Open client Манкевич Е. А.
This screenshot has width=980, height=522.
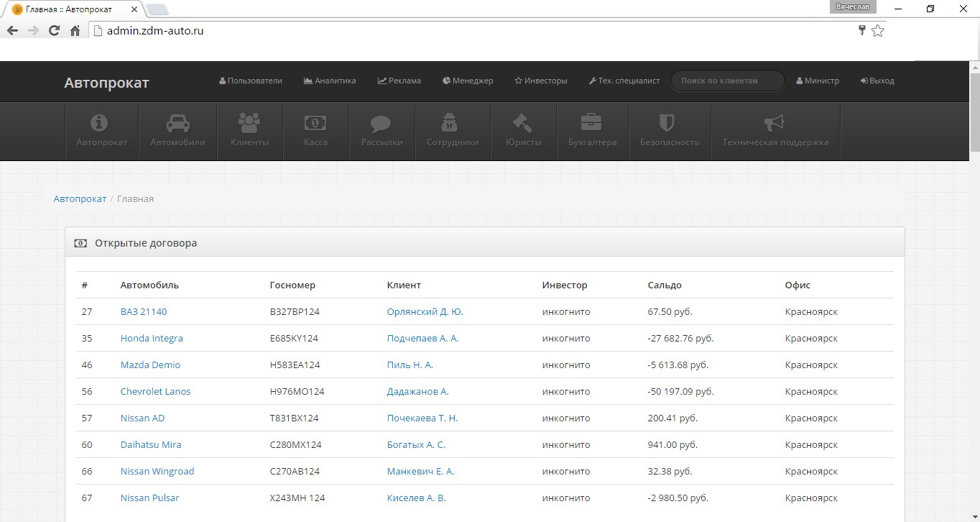(420, 471)
